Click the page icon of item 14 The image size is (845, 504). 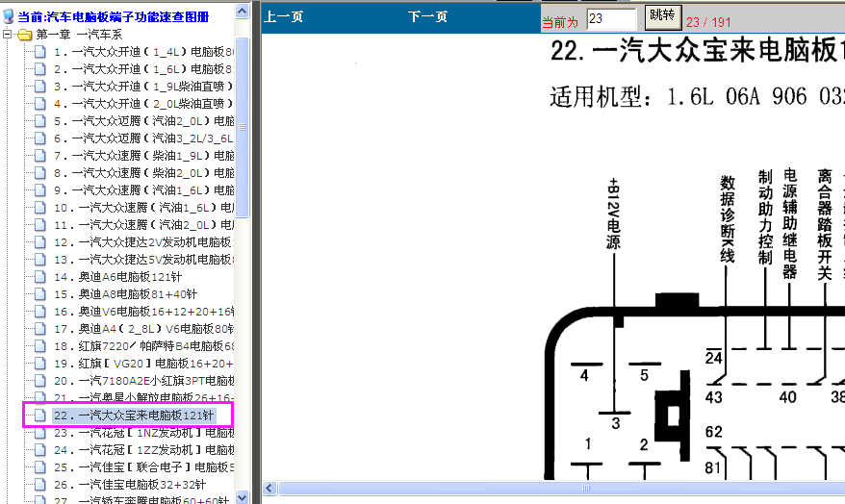pos(39,277)
